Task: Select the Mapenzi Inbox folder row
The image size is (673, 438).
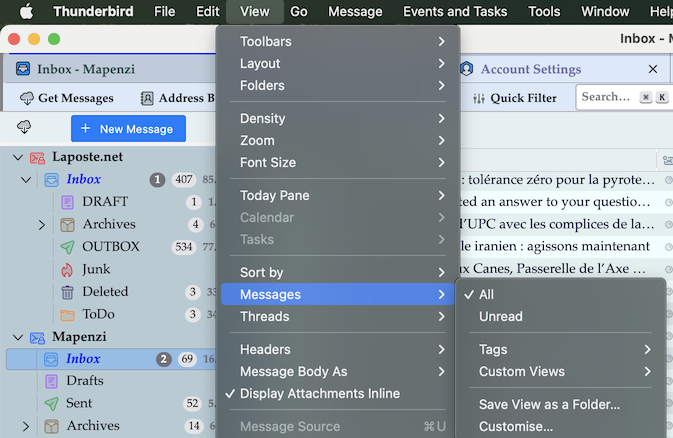Action: (x=111, y=359)
